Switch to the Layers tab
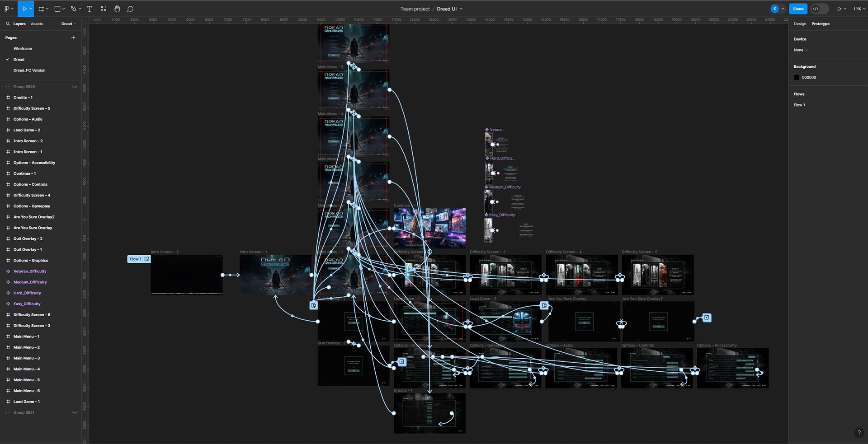Viewport: 868px width, 444px height. point(19,23)
